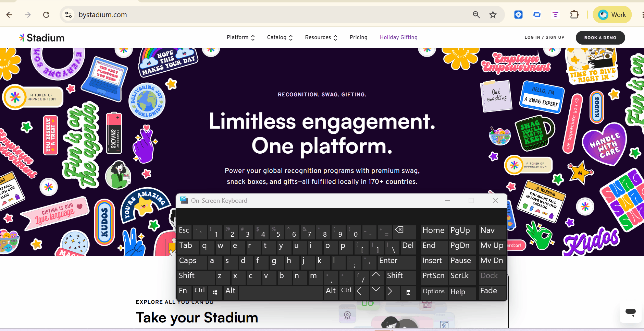Screen dimensions: 644x331
Task: Open the blue window browser extension icon
Action: click(537, 15)
